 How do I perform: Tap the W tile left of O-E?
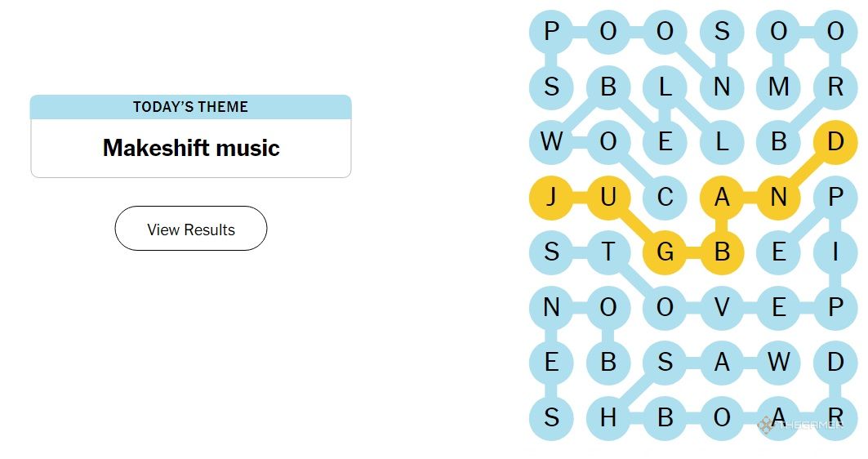(551, 142)
